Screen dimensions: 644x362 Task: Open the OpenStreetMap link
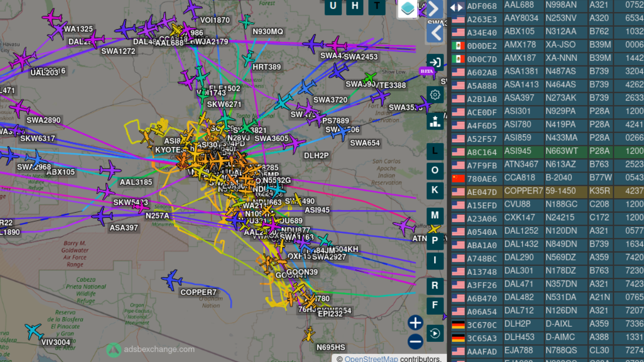tap(371, 359)
